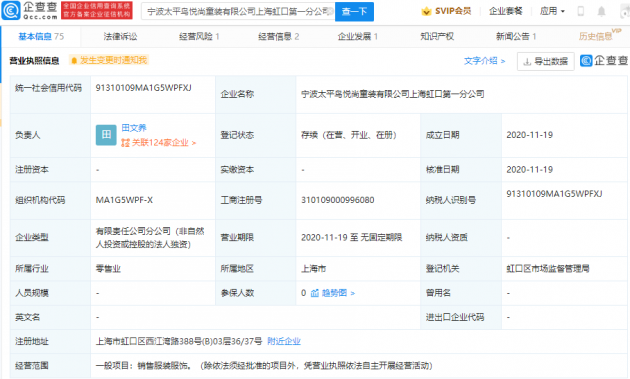Select 经营范围 description text
Viewport: 630px width, 379px height.
264,365
